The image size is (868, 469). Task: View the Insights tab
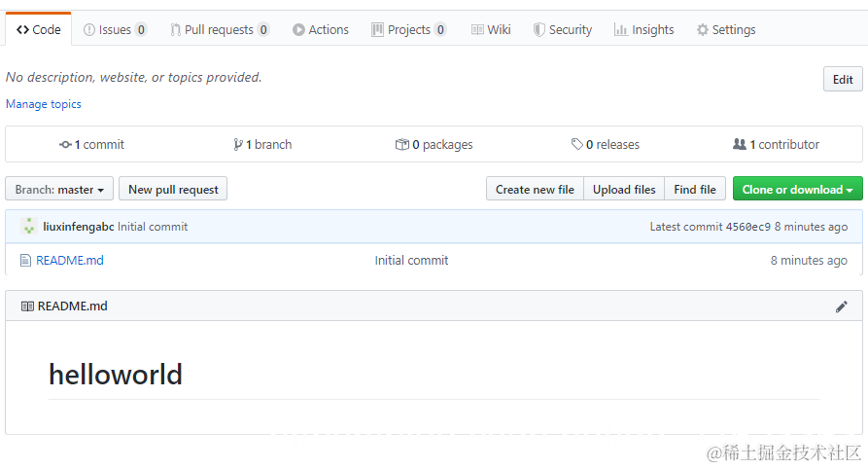(643, 29)
